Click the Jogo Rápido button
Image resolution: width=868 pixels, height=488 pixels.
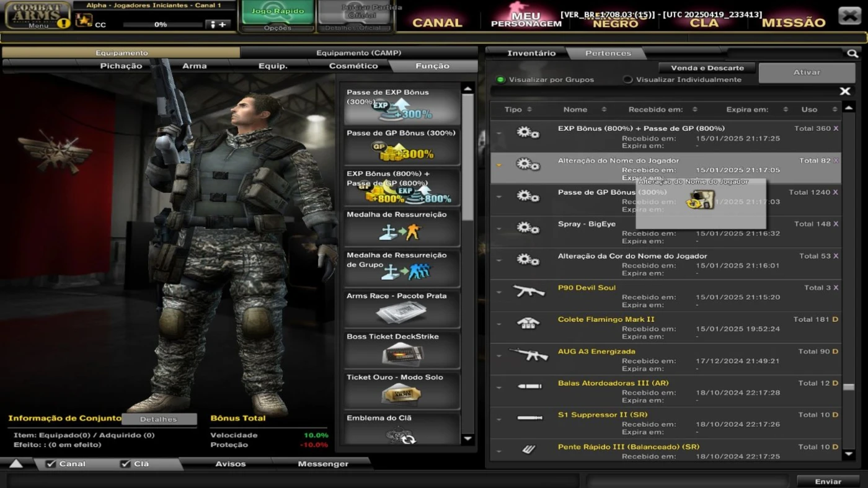tap(278, 12)
